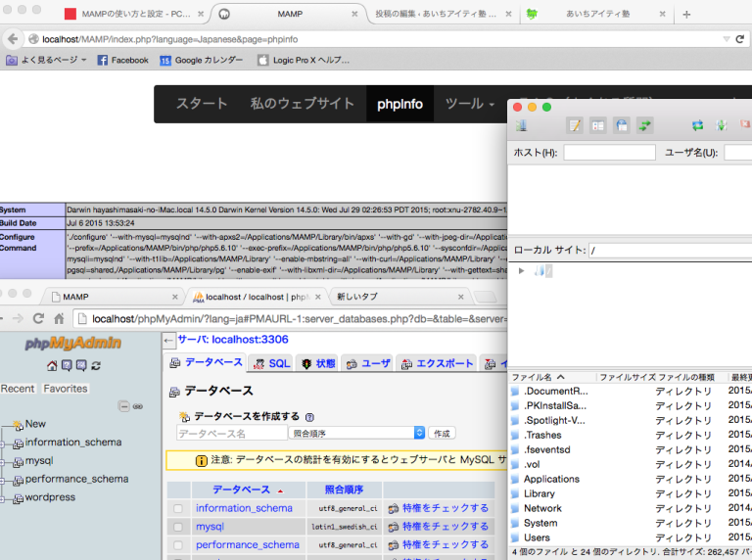Screen dimensions: 752x560
Task: Toggle FileZilla local directory tree icon
Action: pos(598,125)
